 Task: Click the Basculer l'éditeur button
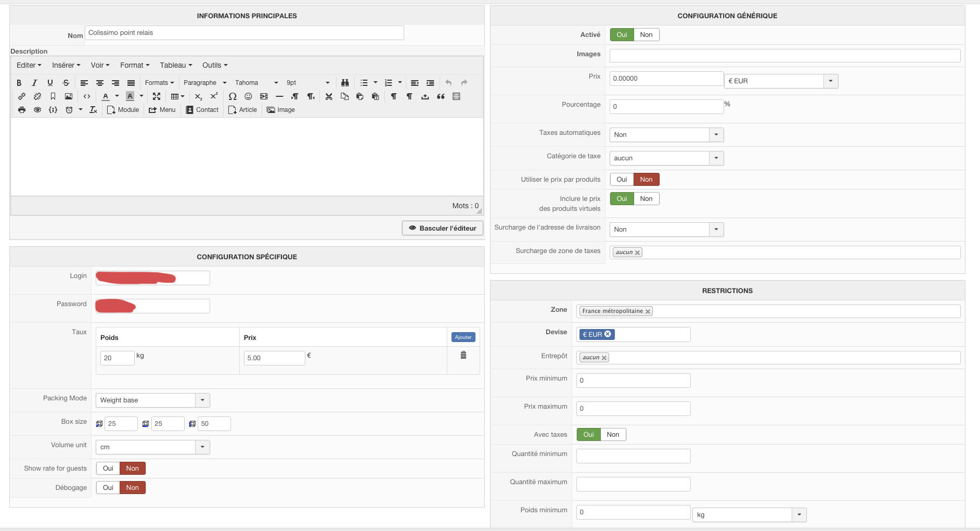442,228
